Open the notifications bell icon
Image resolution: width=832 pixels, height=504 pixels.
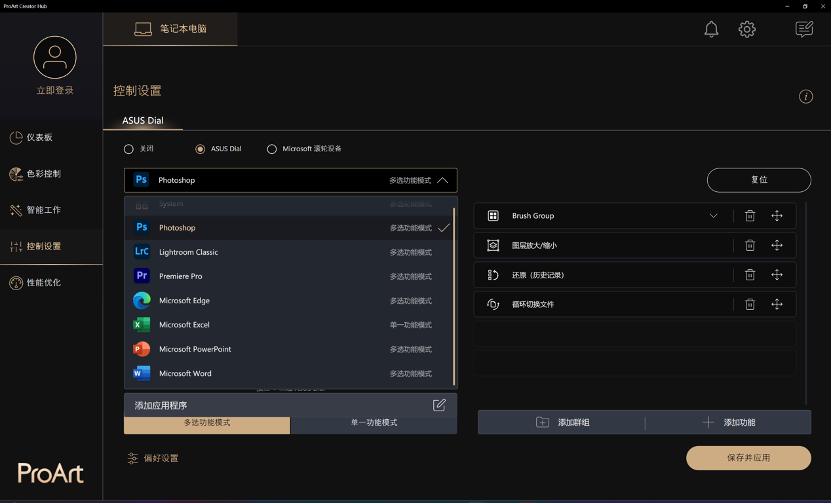pyautogui.click(x=711, y=29)
